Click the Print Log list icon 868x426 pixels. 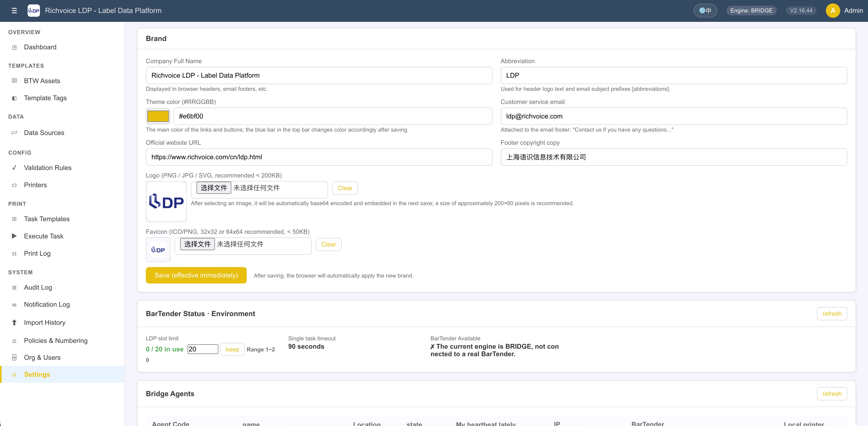[14, 254]
